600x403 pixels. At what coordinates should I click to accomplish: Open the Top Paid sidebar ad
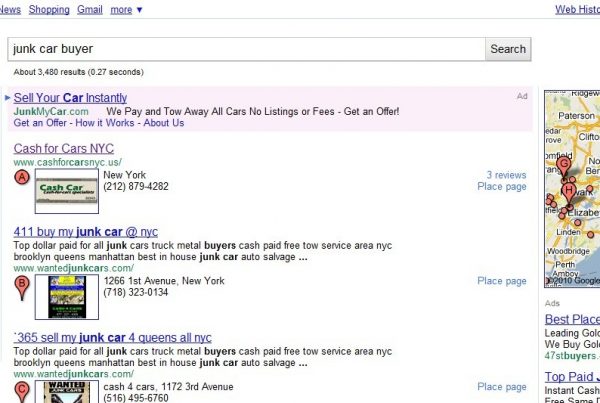point(572,377)
